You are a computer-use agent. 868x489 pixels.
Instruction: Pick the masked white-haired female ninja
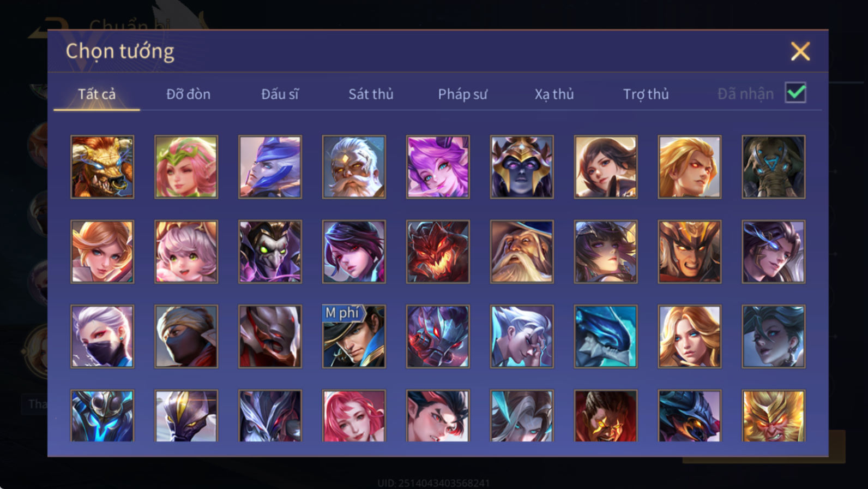[103, 336]
